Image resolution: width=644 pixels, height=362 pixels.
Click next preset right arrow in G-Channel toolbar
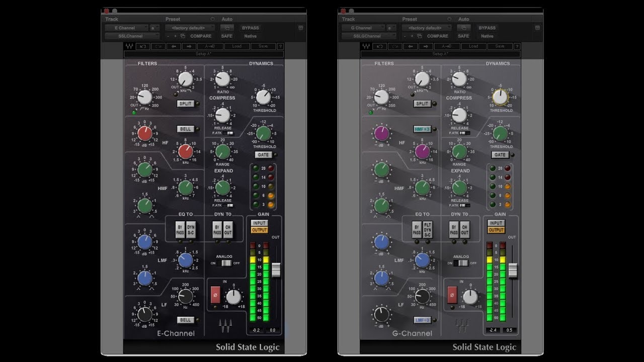point(426,46)
